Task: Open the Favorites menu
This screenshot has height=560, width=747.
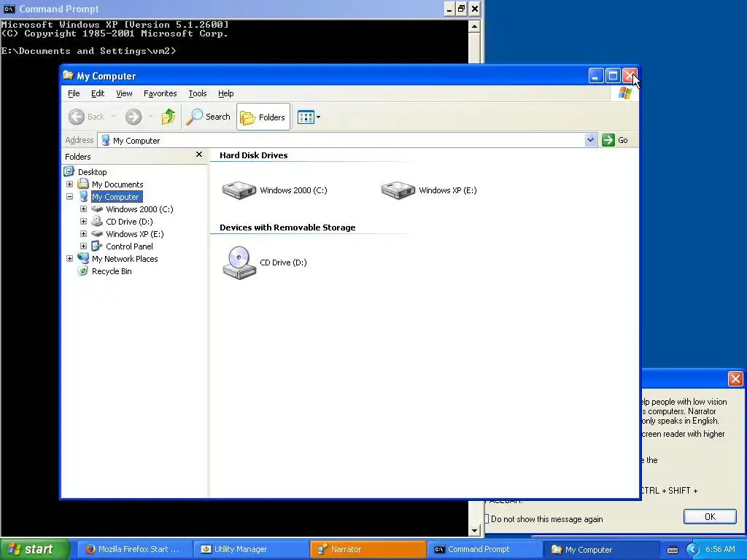Action: 160,93
